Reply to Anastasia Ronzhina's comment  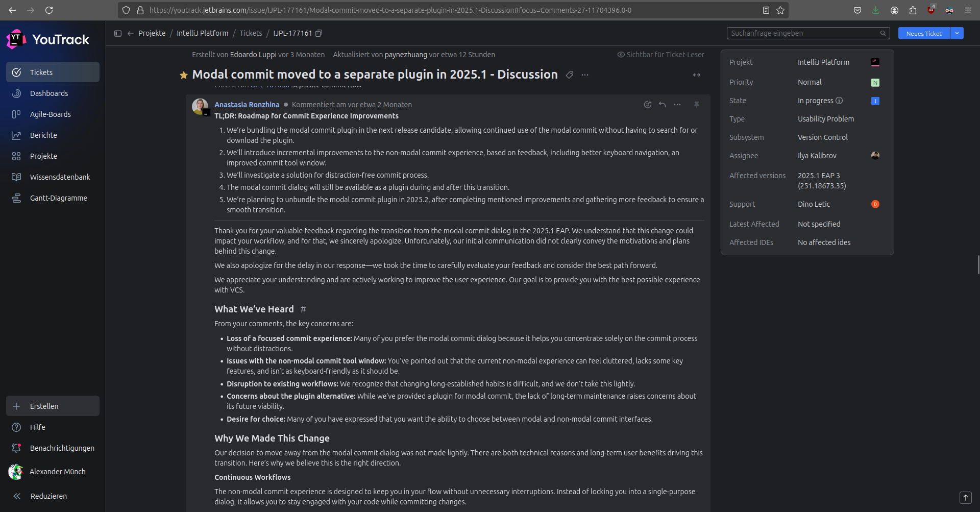point(663,105)
